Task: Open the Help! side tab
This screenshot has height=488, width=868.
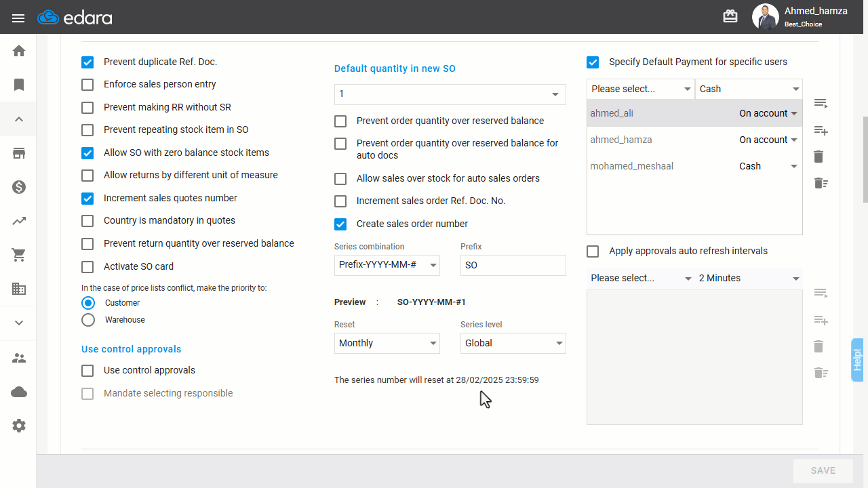Action: [x=857, y=359]
